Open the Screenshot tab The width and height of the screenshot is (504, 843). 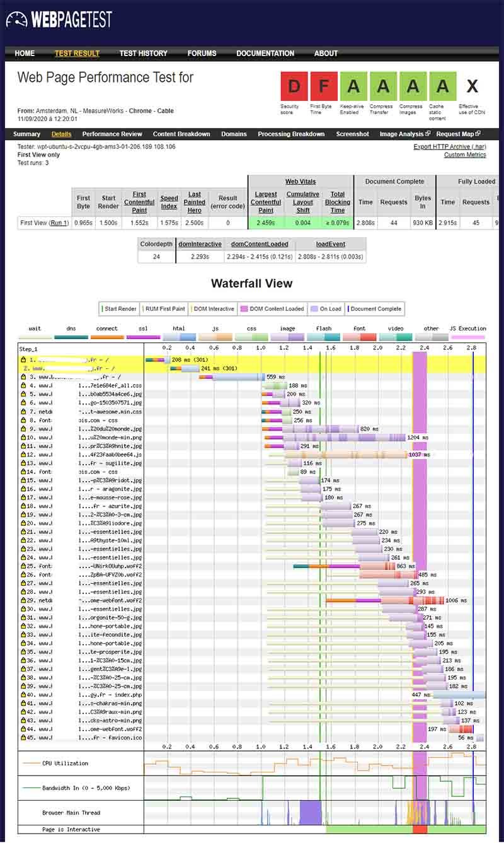[x=352, y=134]
